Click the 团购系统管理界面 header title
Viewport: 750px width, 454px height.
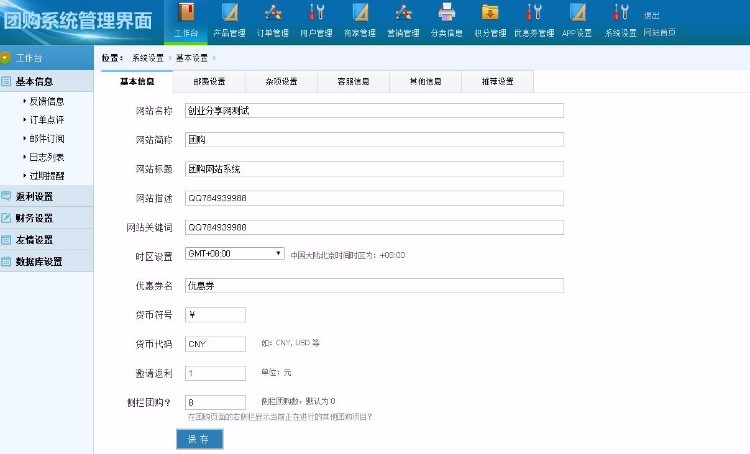pyautogui.click(x=77, y=21)
